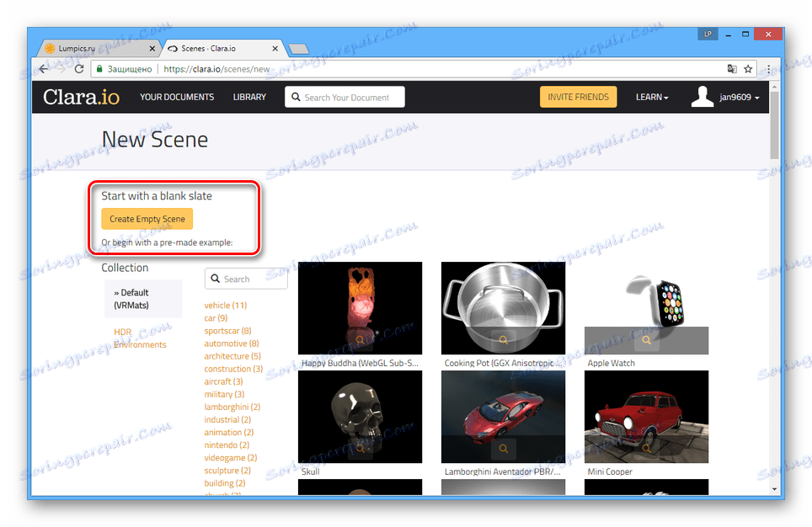Screen dimensions: 812x527
Task: Bookmark the page with the star icon
Action: [x=748, y=69]
